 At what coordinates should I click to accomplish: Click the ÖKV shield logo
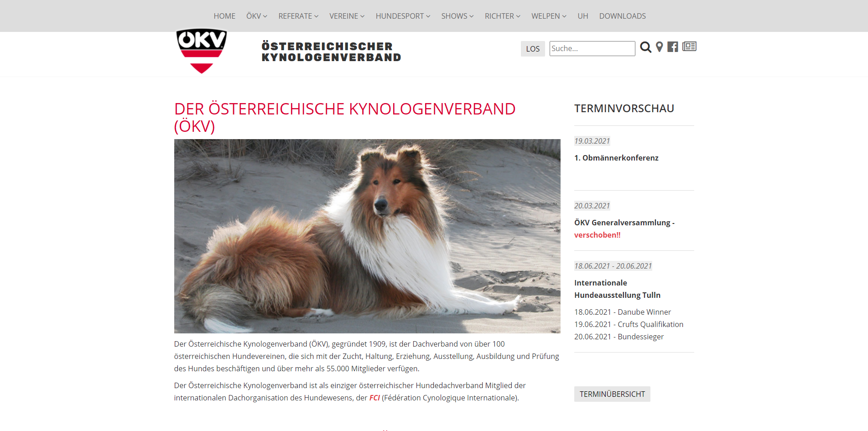(202, 51)
